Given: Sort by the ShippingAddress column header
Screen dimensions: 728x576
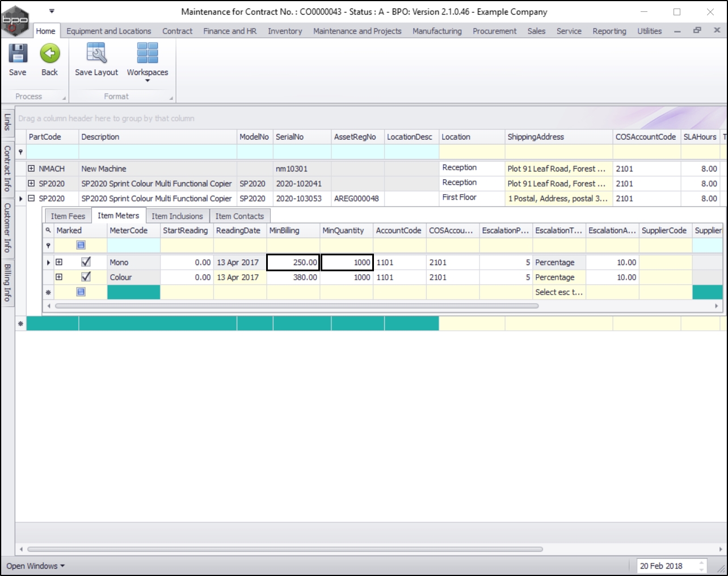Looking at the screenshot, I should [x=559, y=137].
